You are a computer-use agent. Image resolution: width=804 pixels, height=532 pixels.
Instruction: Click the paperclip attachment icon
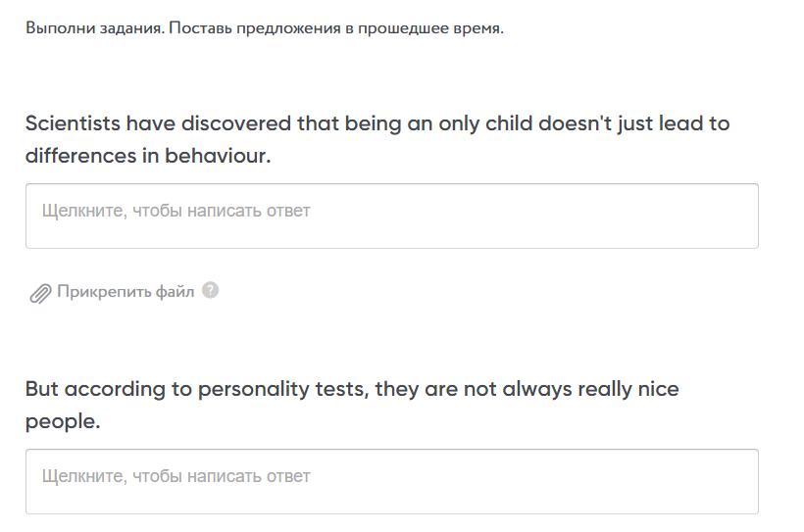click(39, 293)
